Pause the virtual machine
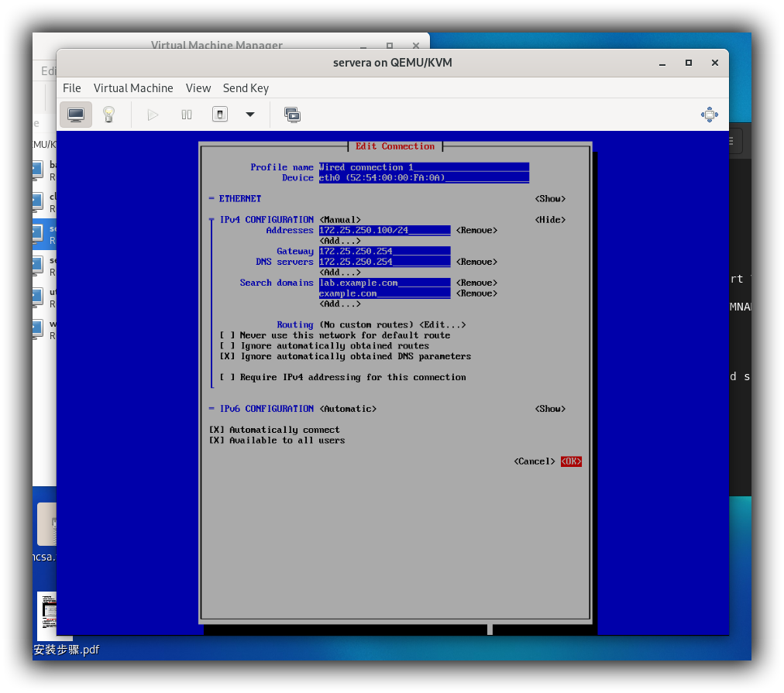 coord(187,115)
